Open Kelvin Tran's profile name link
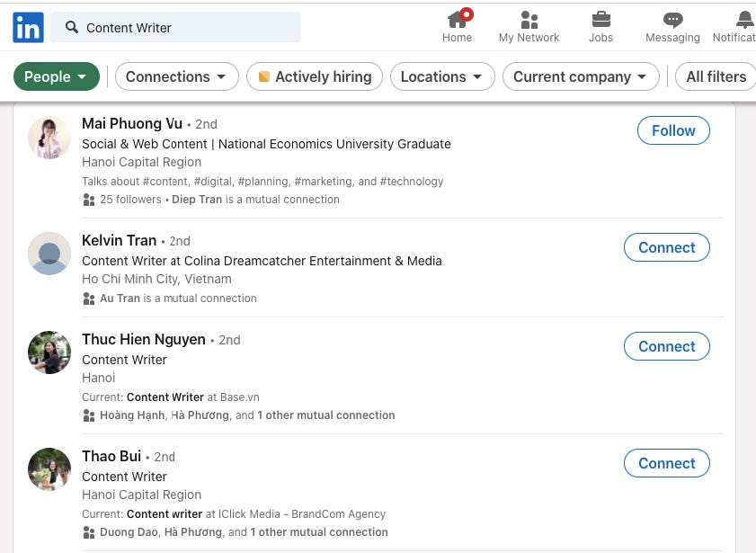 coord(119,240)
